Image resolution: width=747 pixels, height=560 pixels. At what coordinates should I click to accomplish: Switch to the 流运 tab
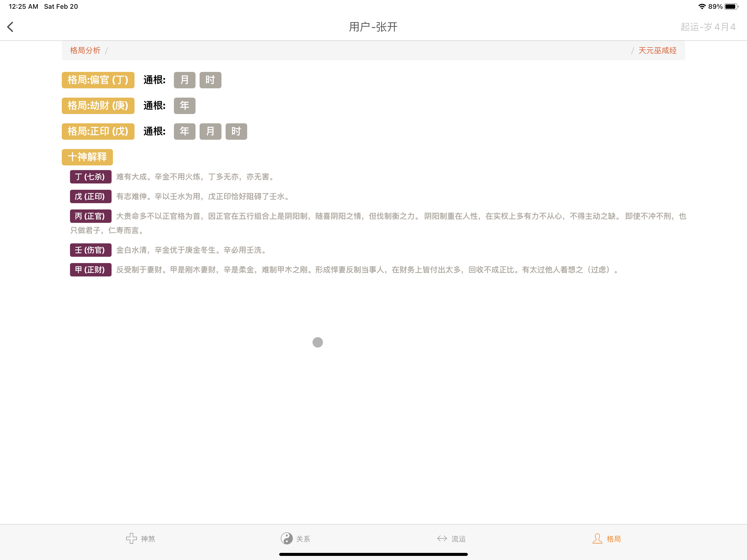(x=451, y=538)
